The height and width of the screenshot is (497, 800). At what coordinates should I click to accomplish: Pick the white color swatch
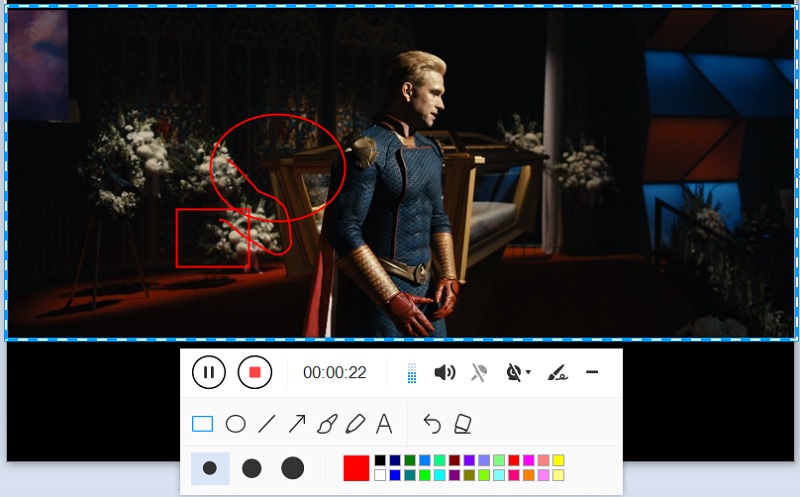click(380, 475)
